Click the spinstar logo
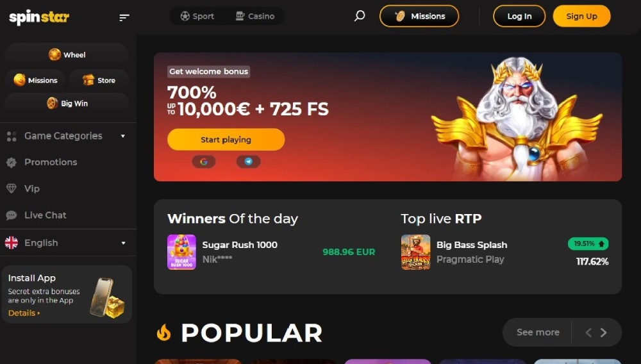 (x=39, y=17)
